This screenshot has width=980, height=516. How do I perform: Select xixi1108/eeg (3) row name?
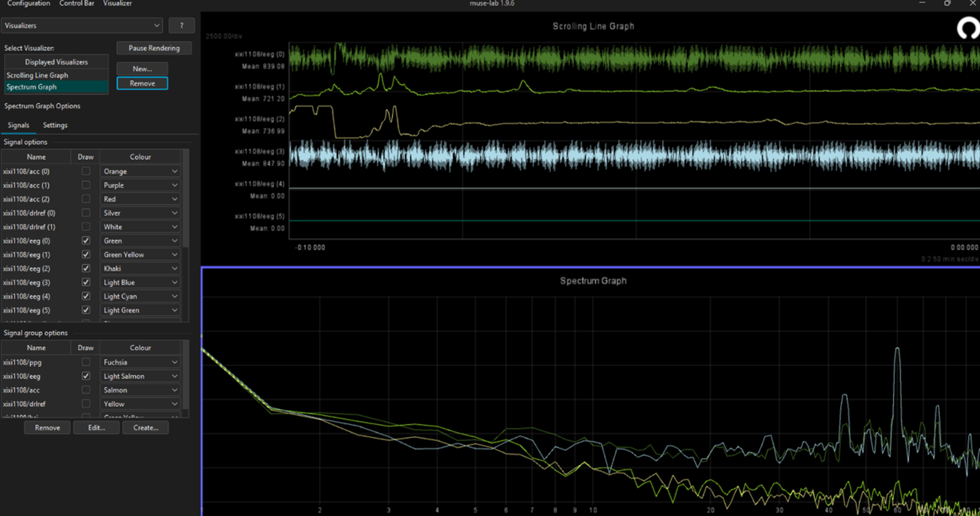tap(27, 282)
